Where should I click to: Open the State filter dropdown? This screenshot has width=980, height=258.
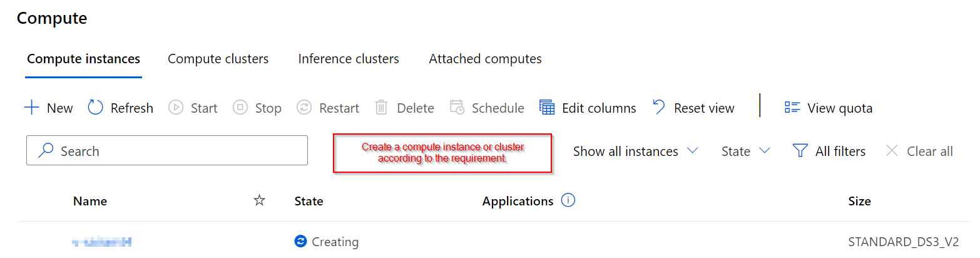[745, 151]
